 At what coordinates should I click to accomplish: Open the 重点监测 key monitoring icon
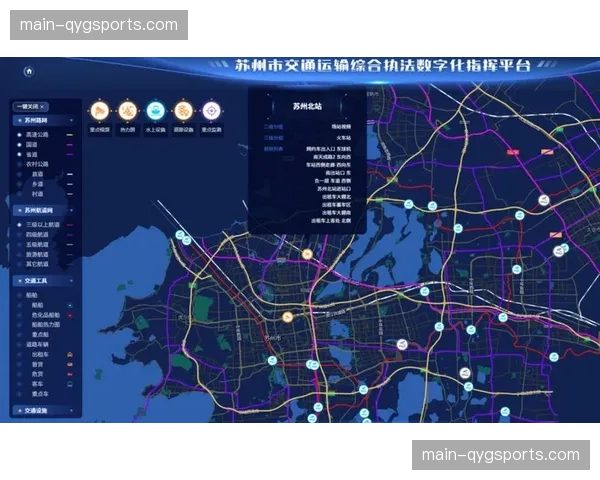tap(212, 111)
